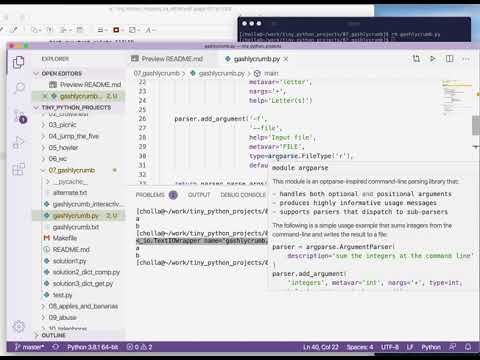Open the Makefile
The image size is (480, 360).
tap(65, 238)
